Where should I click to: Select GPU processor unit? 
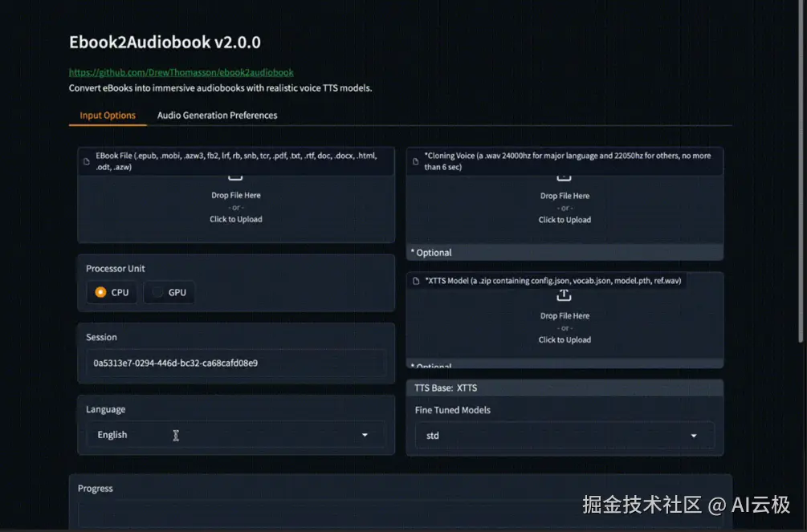[169, 292]
